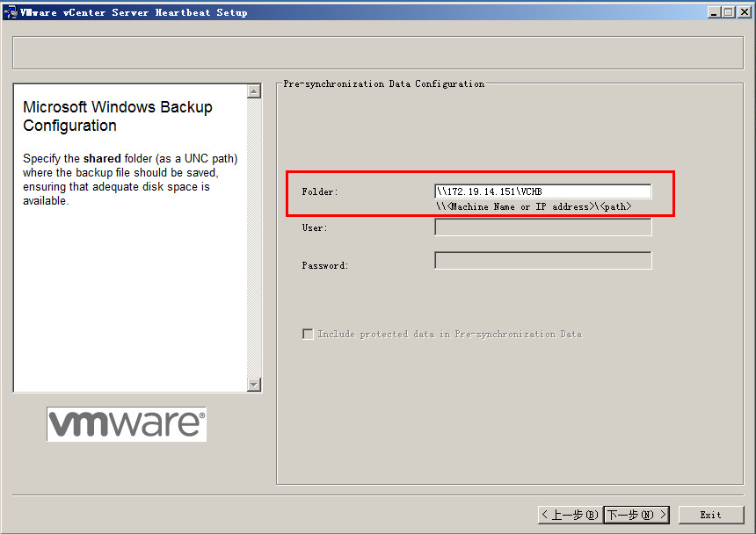
Task: Toggle Include protected data in Pre-synchronization Data checkbox
Action: 308,334
